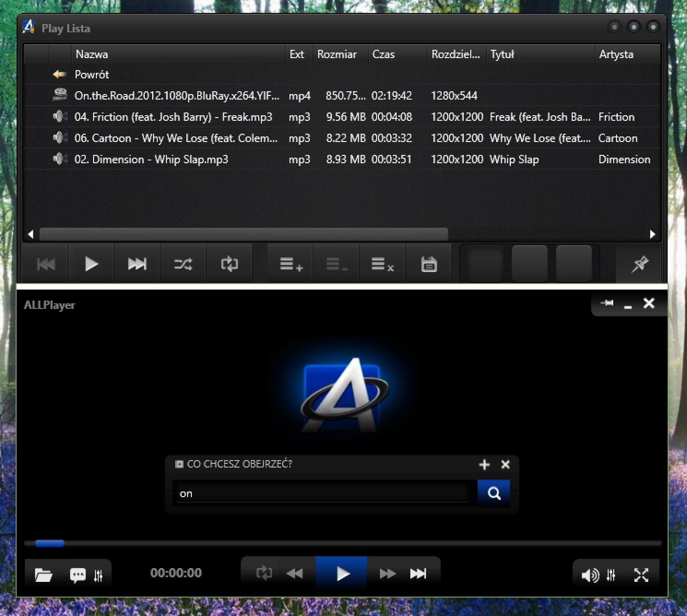
Task: Open file using the folder icon
Action: 43,575
